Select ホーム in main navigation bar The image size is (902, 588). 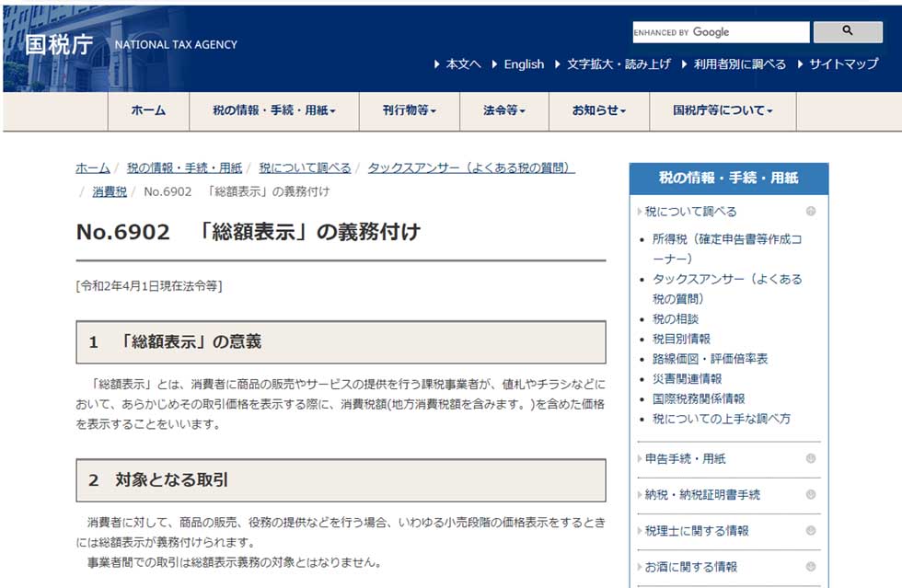[148, 110]
